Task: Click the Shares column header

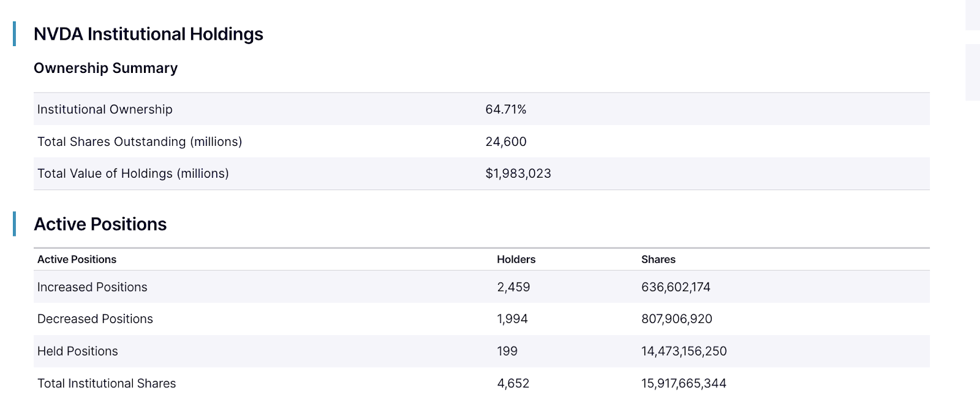Action: (658, 259)
